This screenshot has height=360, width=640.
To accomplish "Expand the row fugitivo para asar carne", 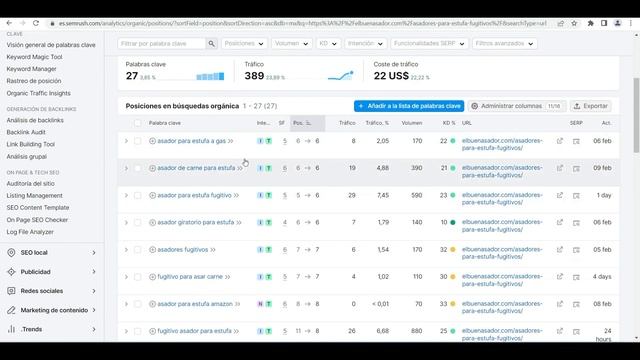I will point(126,277).
